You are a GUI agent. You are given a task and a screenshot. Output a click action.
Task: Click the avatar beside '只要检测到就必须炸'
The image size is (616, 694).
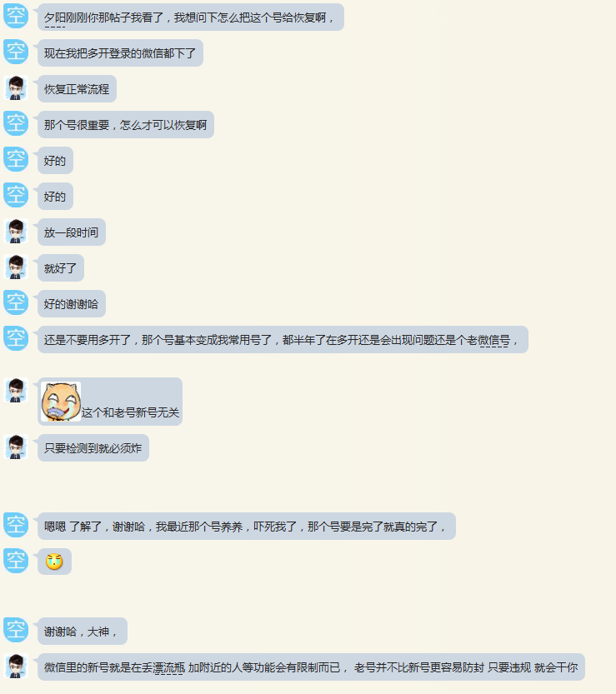coord(16,447)
